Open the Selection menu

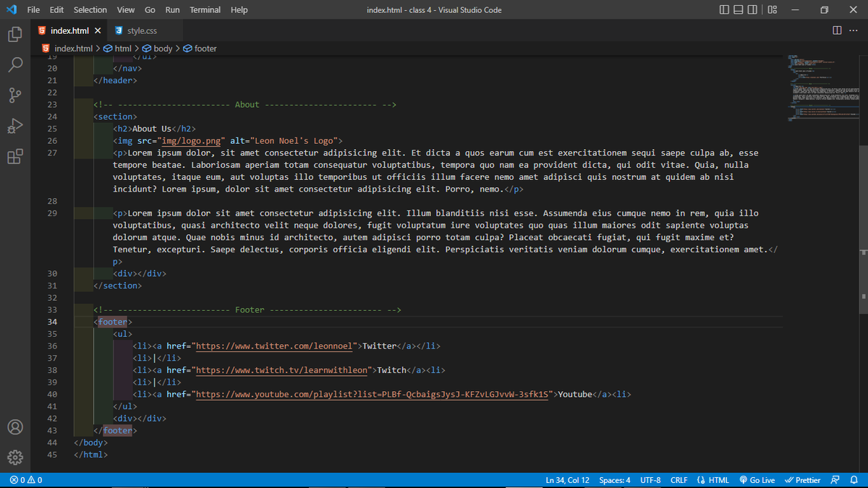point(90,10)
